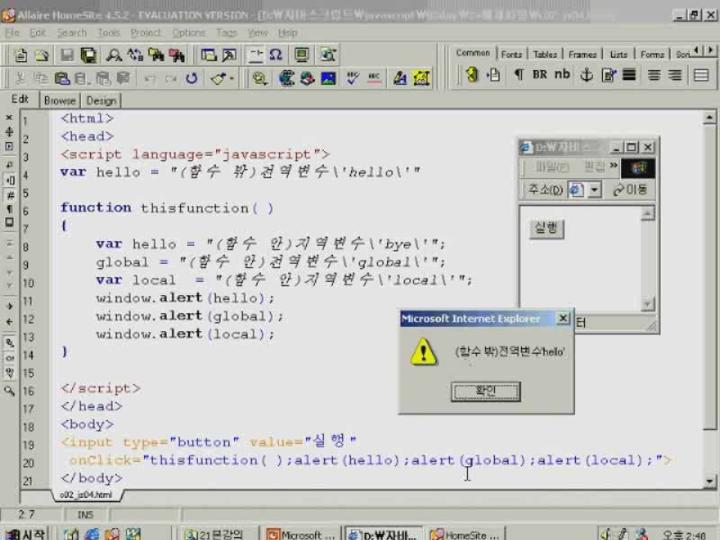Viewport: 720px width, 540px height.
Task: Open the File menu
Action: pyautogui.click(x=12, y=33)
